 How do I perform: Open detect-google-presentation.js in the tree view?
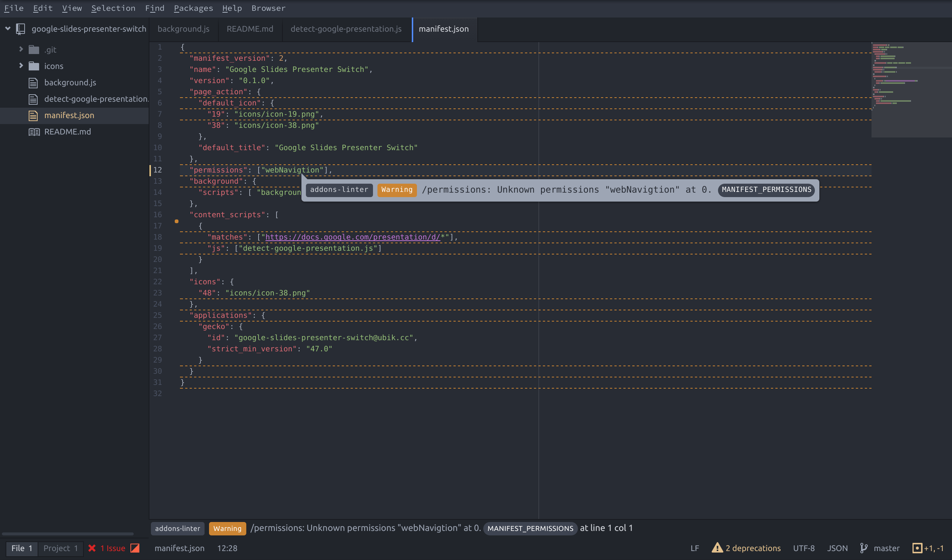coord(97,99)
